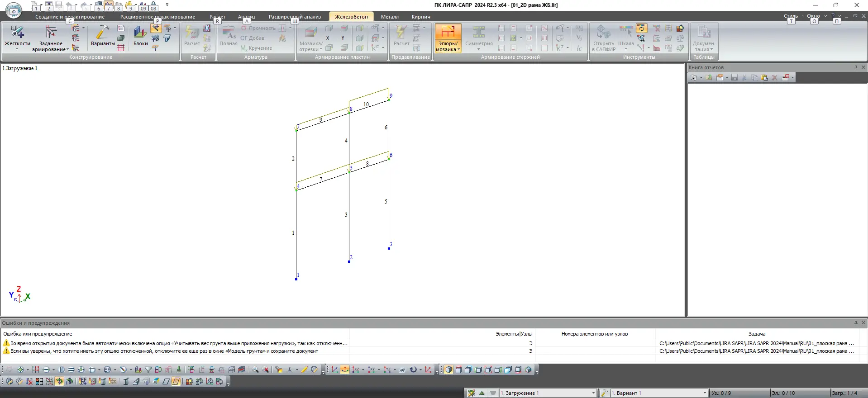Toggle the highlighted grid plate icon in the lower toolbar
Screen dimensions: 868x398
(x=176, y=381)
